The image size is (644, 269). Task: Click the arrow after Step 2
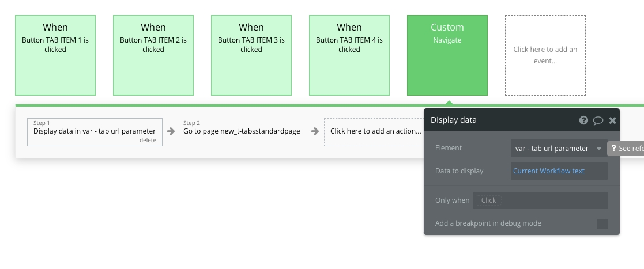(315, 131)
